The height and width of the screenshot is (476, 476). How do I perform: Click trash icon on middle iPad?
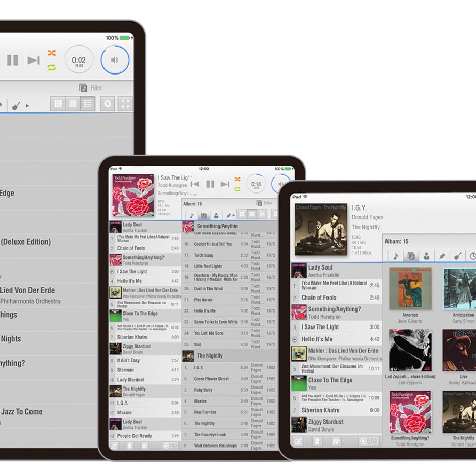pyautogui.click(x=130, y=446)
